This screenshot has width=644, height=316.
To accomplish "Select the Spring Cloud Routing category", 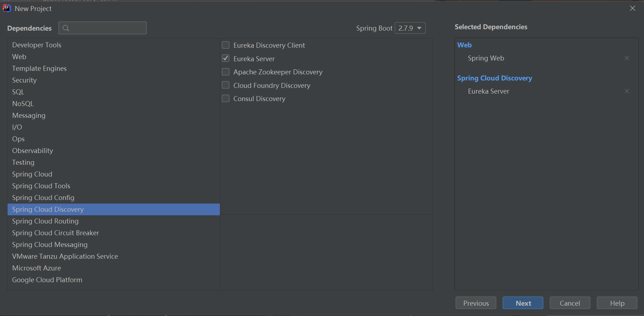I will click(45, 221).
